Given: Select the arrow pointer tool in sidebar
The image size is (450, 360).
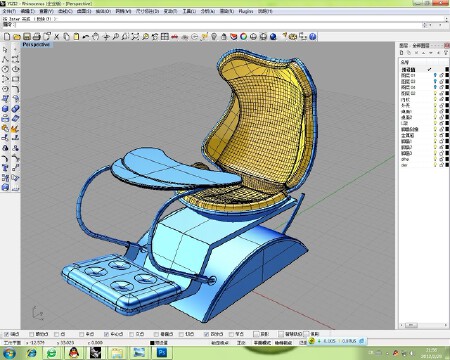Looking at the screenshot, I should coord(5,50).
